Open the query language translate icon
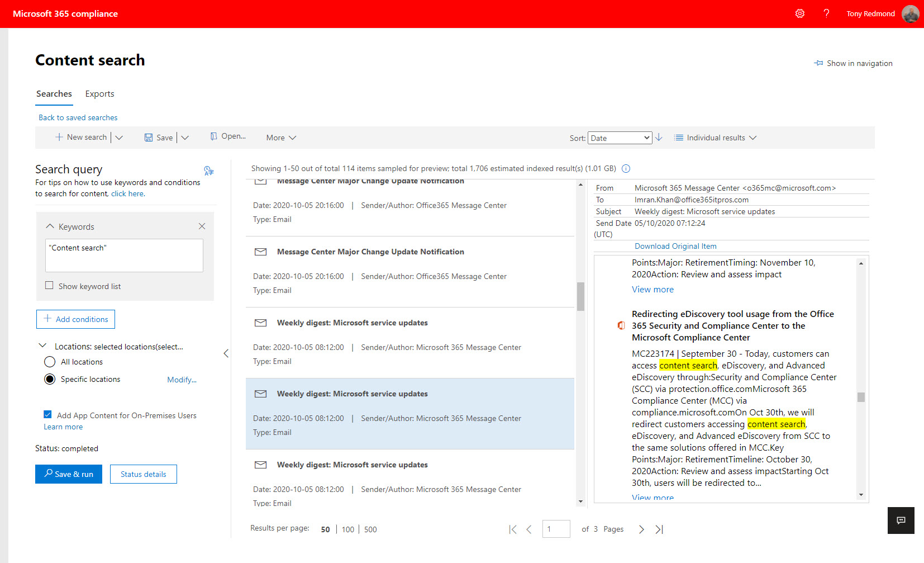The width and height of the screenshot is (924, 563). coord(208,171)
